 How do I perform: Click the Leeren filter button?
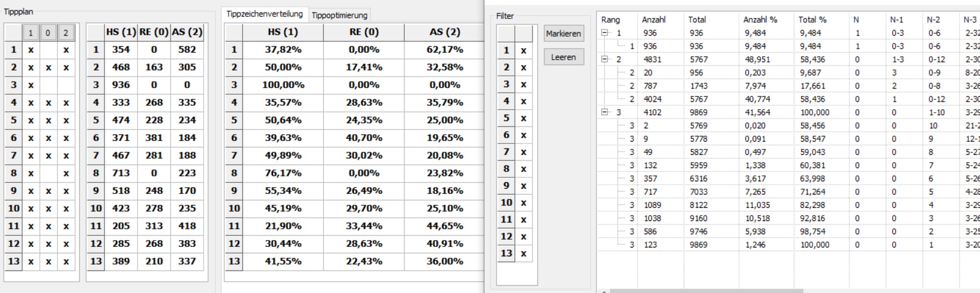pyautogui.click(x=564, y=57)
